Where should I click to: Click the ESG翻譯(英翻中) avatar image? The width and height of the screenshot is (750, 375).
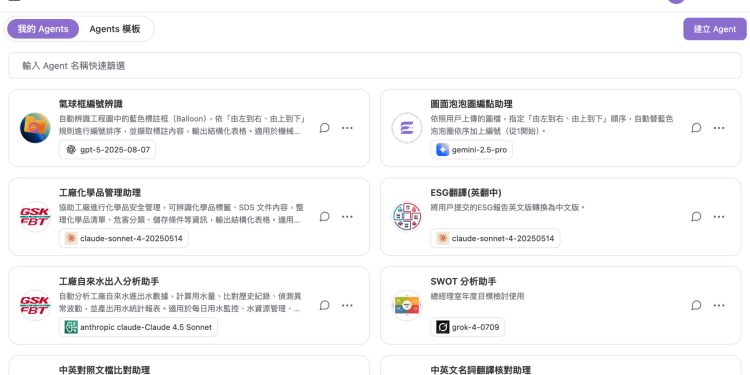[407, 217]
